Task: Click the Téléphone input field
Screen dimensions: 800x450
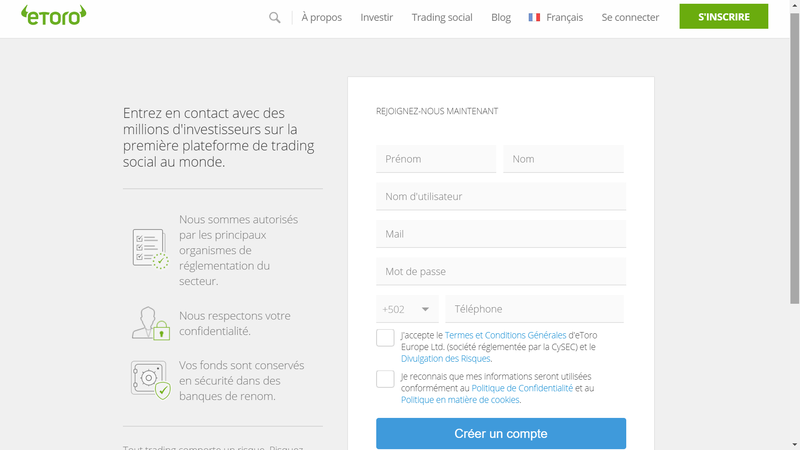Action: coord(534,309)
